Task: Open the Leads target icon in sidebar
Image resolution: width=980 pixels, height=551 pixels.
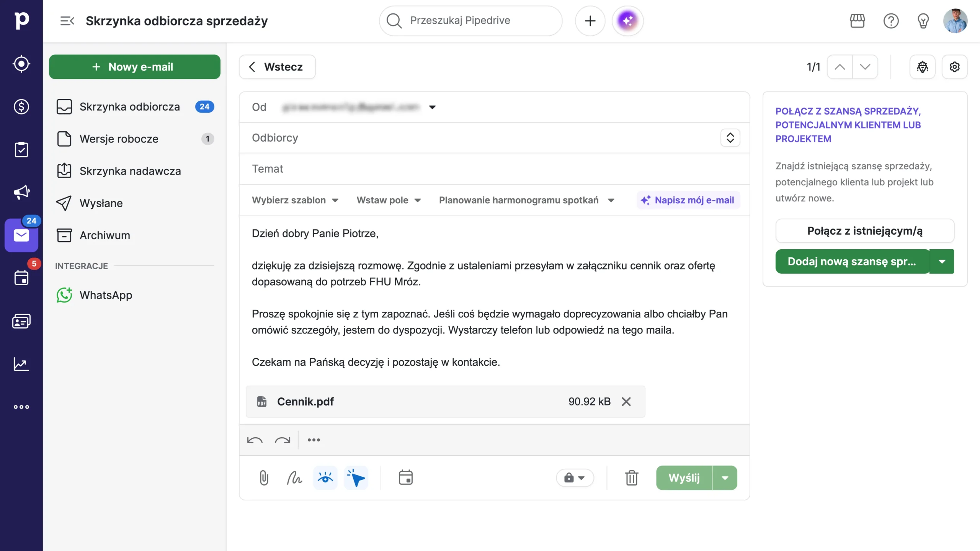Action: (x=21, y=64)
